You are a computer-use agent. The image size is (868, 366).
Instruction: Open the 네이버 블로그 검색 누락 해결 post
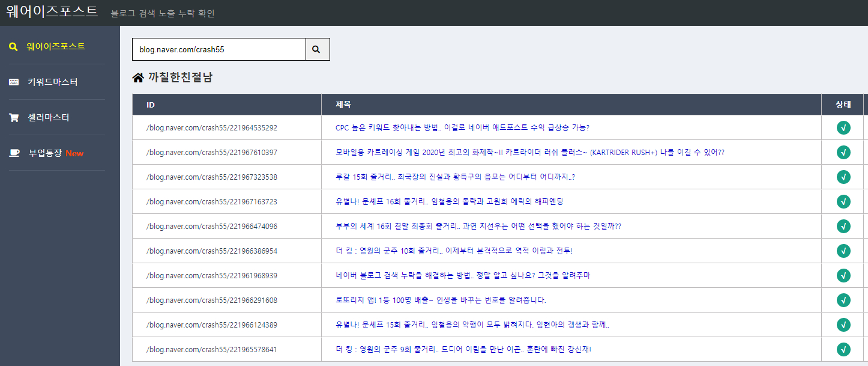pyautogui.click(x=463, y=275)
